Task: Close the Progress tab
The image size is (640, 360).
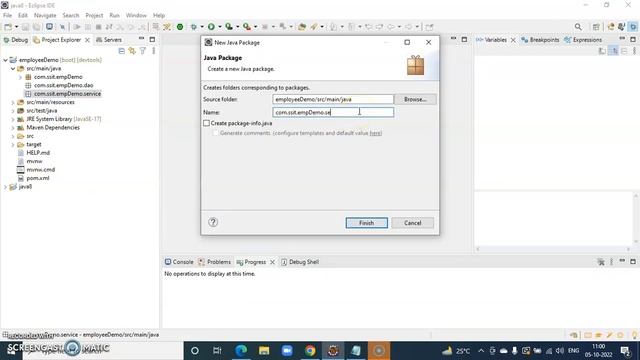Action: 272,262
